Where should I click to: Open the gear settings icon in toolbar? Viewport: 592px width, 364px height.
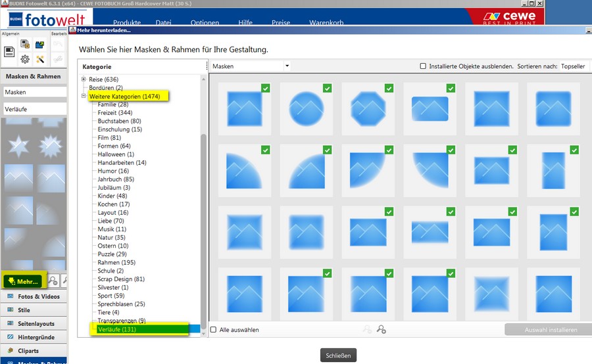(25, 59)
